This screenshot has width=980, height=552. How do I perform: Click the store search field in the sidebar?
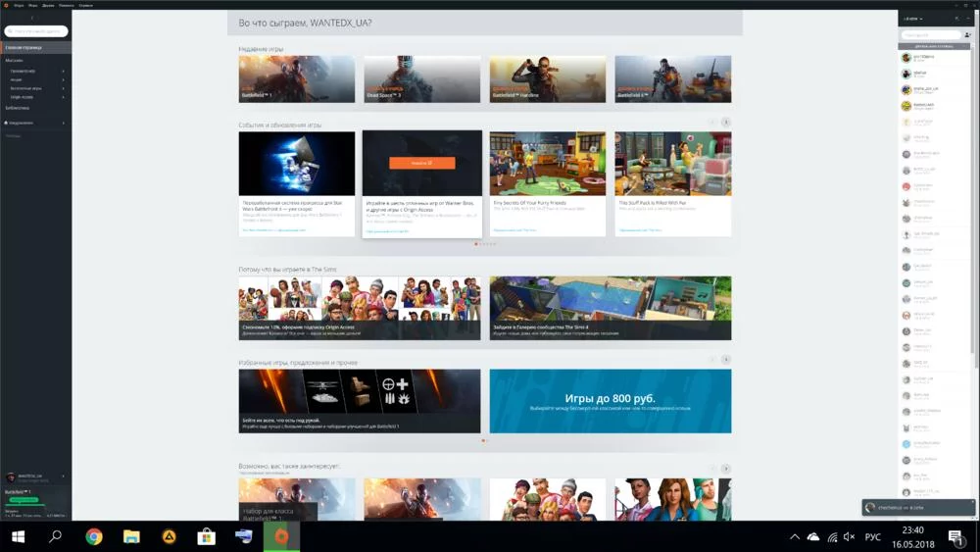pos(36,30)
